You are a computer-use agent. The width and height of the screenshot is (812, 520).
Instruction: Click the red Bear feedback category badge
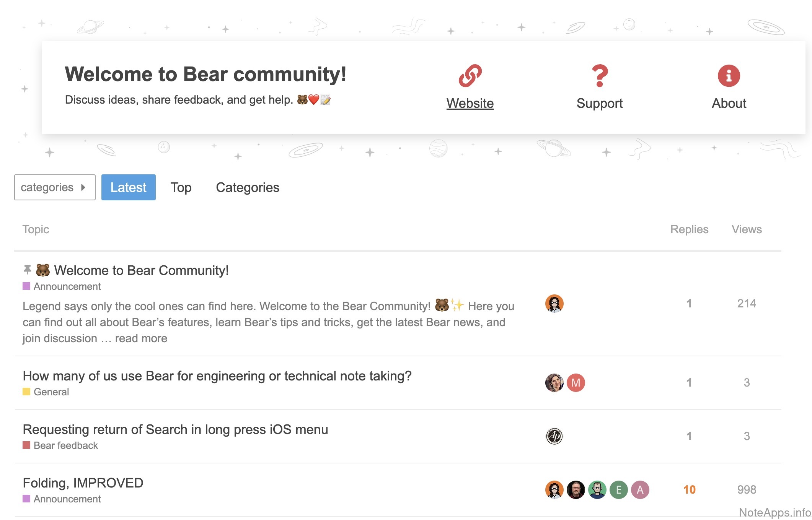60,445
